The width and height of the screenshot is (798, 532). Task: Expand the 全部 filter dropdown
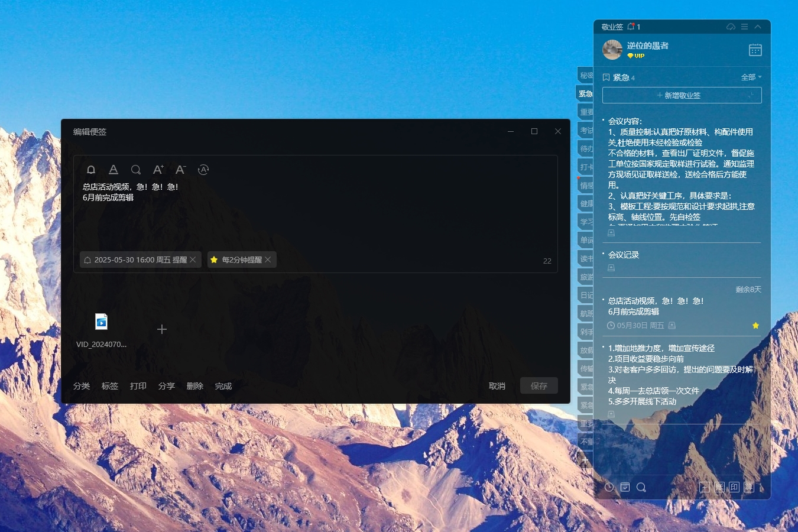pos(751,77)
